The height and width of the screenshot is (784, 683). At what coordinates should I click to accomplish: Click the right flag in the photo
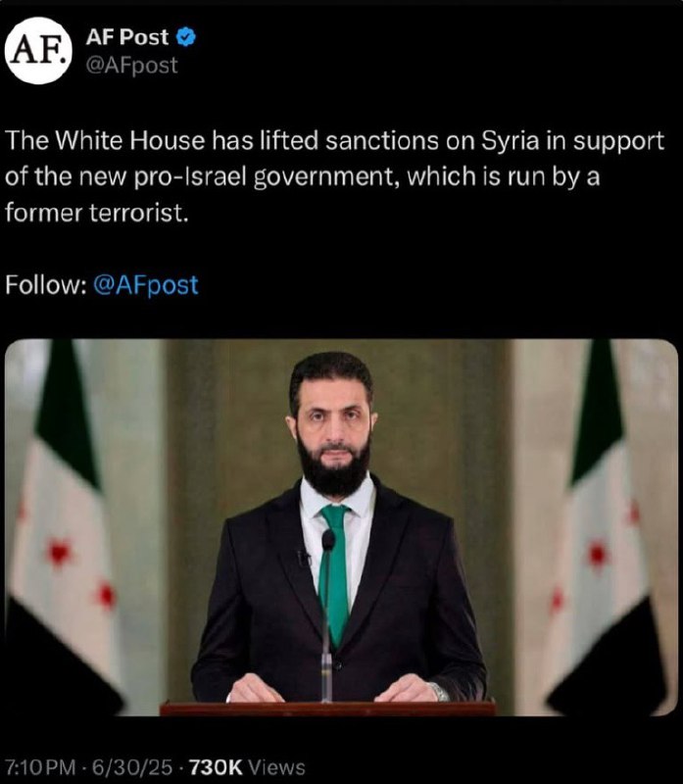pyautogui.click(x=606, y=527)
